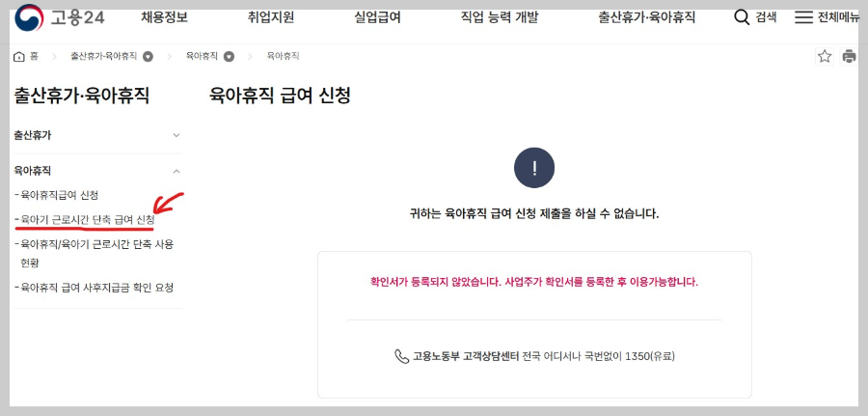Open 육아휴직 급여 사후지급금 확인 요청

click(95, 288)
